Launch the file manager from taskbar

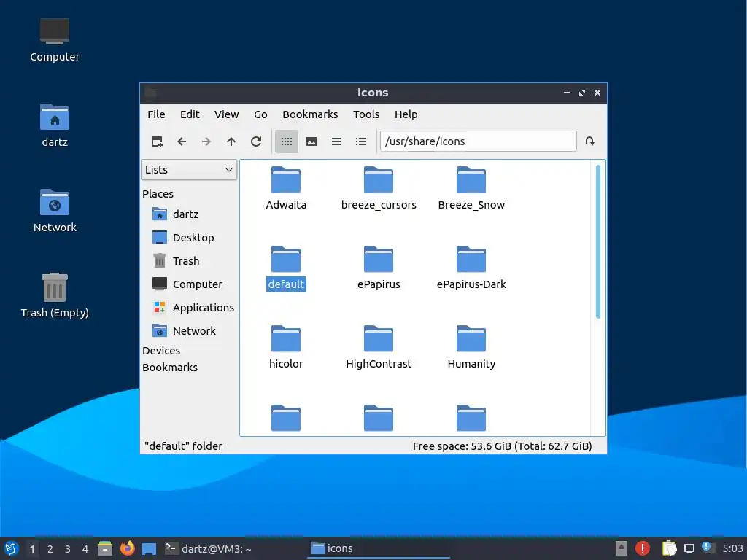[x=105, y=548]
